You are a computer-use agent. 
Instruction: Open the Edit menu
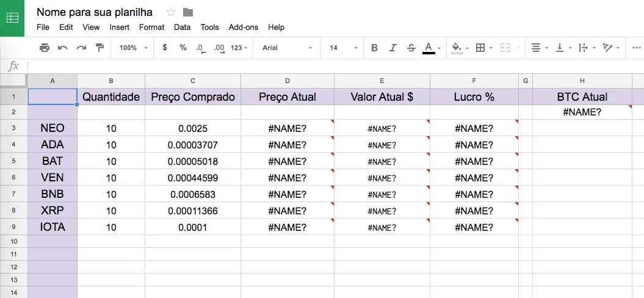(66, 27)
